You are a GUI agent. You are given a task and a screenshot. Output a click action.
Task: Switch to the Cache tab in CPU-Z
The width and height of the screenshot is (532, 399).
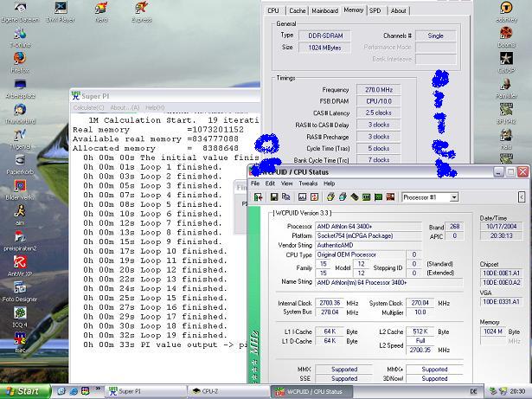298,10
